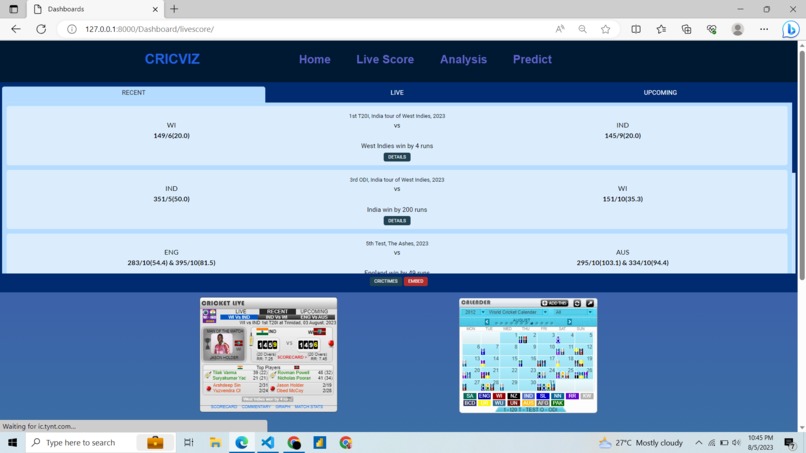Open GRAPH link in live widget
806x453 pixels.
click(283, 407)
